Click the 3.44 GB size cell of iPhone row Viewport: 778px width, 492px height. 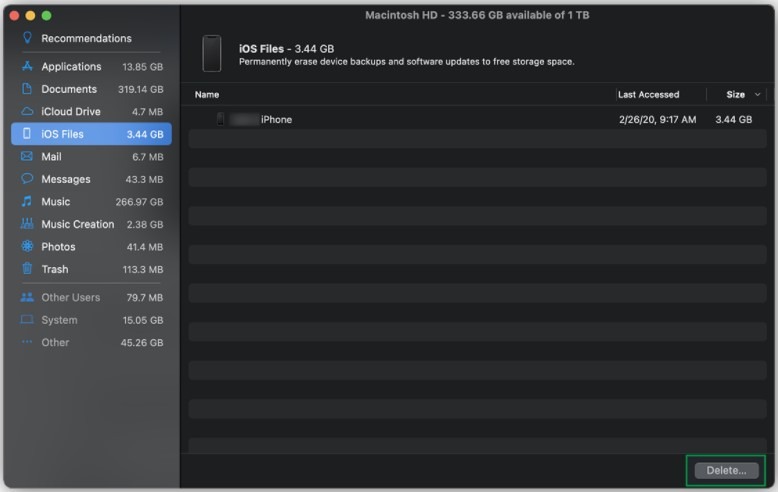click(733, 120)
